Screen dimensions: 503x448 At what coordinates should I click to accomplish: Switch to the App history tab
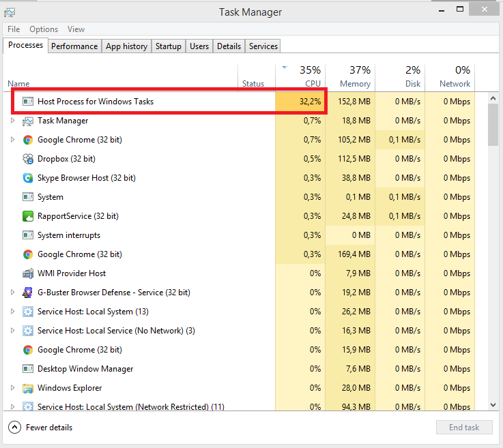click(126, 46)
